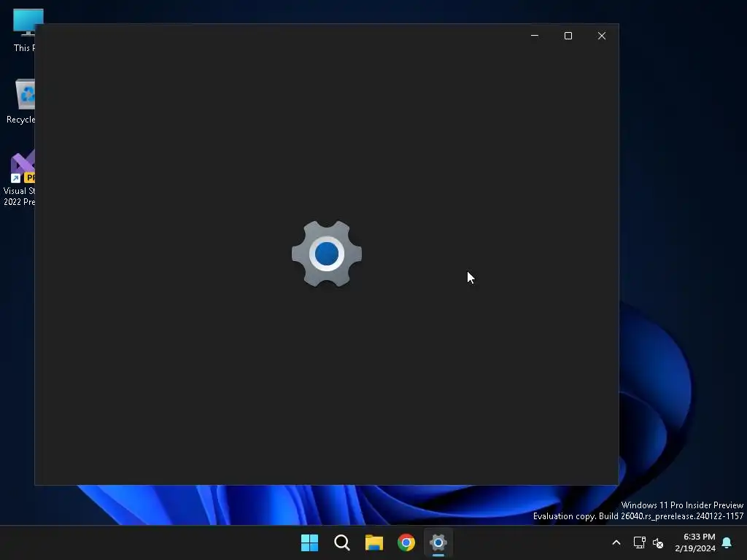Select Visual Studio 2022 Preview shortcut
Screen dimensions: 747x560
[19, 178]
